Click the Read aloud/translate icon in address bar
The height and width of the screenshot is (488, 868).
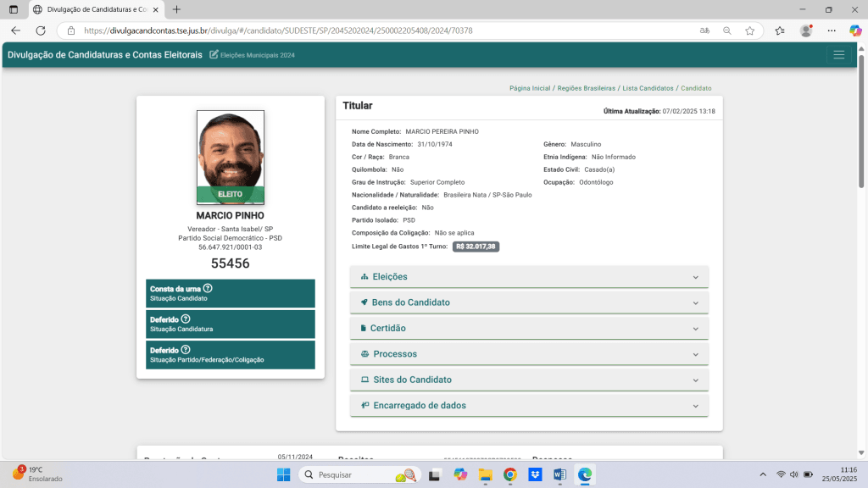point(704,30)
